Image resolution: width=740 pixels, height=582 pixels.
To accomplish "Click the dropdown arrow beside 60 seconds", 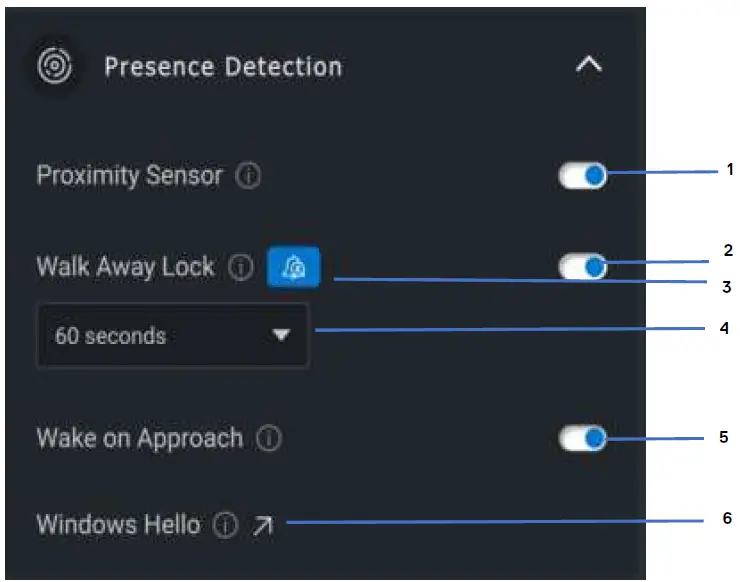I will pyautogui.click(x=281, y=336).
